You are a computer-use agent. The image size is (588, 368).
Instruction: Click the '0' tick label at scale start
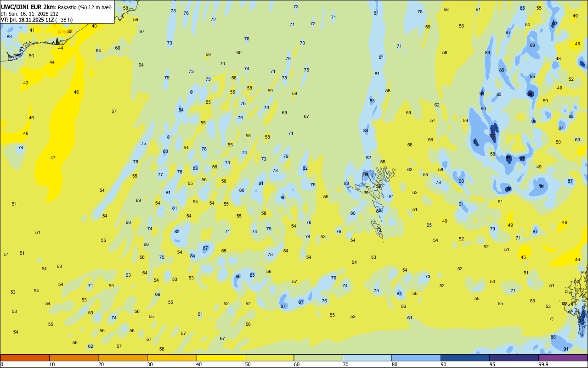pos(2,364)
